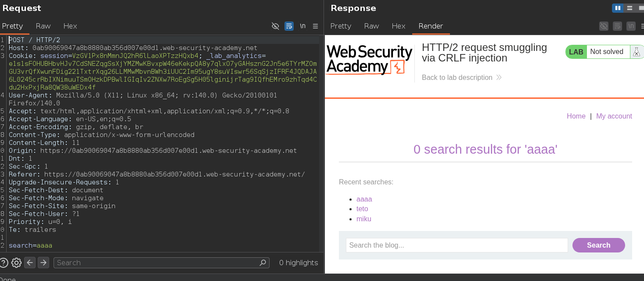
Task: Go to previous search match arrow
Action: (29, 263)
